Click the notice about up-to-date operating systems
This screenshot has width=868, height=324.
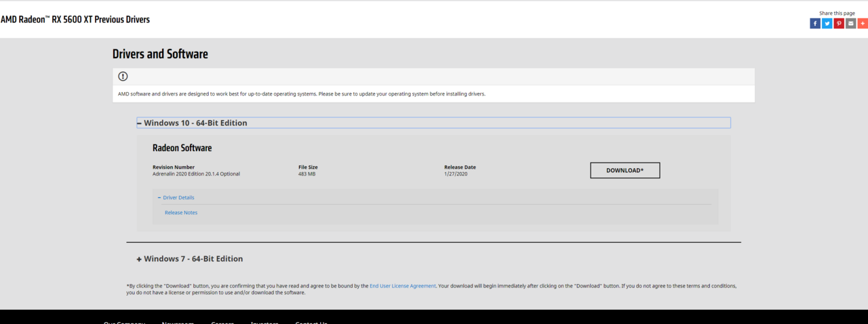tap(302, 94)
